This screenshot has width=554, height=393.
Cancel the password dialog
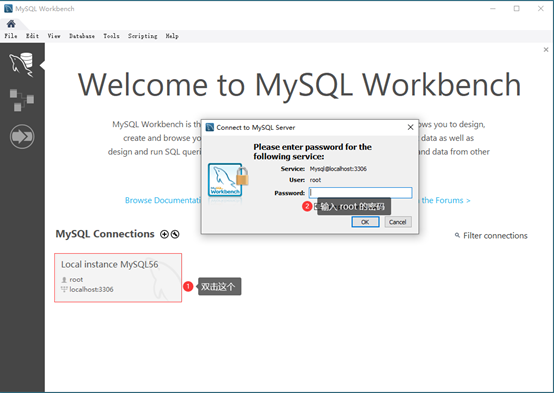pyautogui.click(x=398, y=222)
